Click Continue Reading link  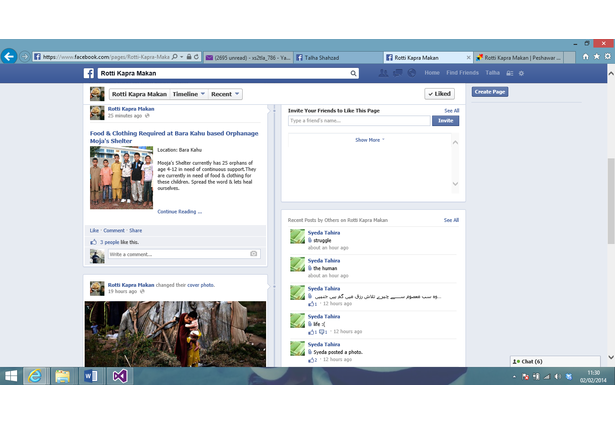[180, 212]
